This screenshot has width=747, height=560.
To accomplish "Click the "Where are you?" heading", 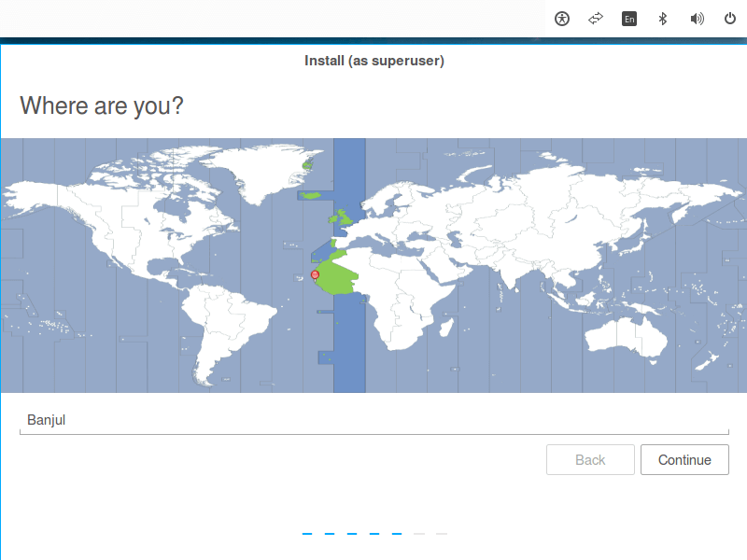I will pos(102,105).
